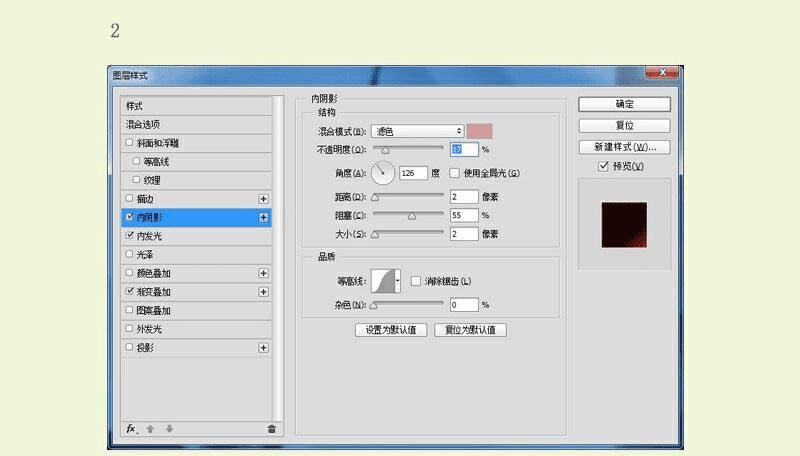Click the 大小 value field
Screen dimensions: 800x456
[x=464, y=234]
